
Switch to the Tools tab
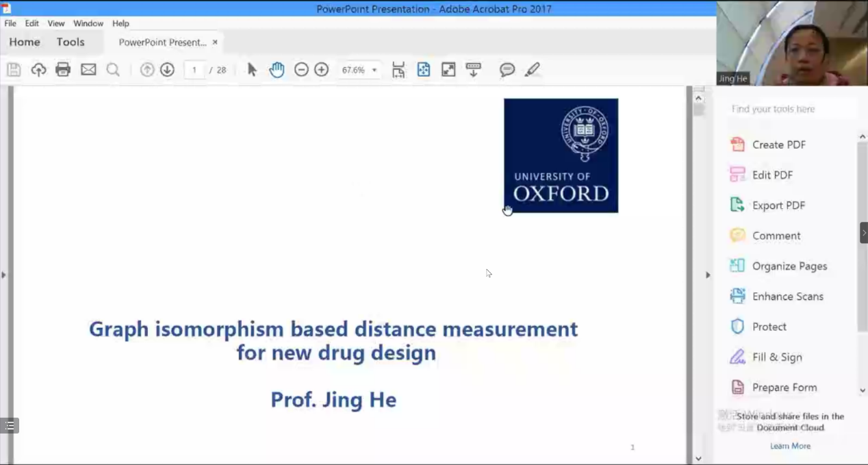tap(71, 42)
